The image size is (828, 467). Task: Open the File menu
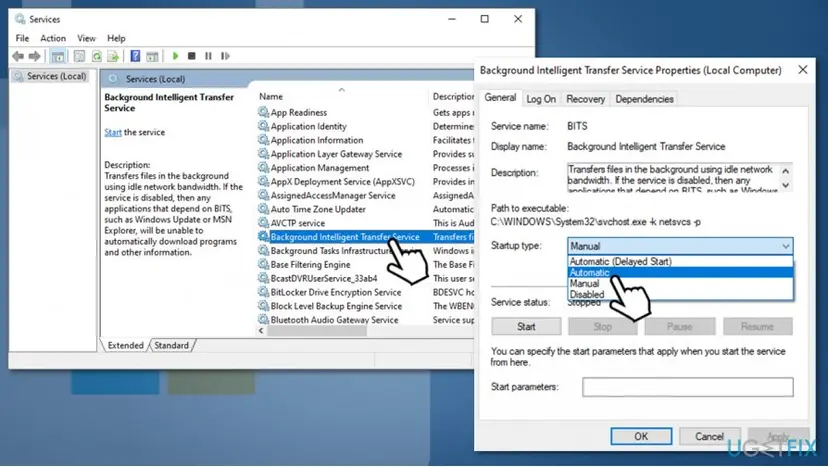click(x=22, y=38)
